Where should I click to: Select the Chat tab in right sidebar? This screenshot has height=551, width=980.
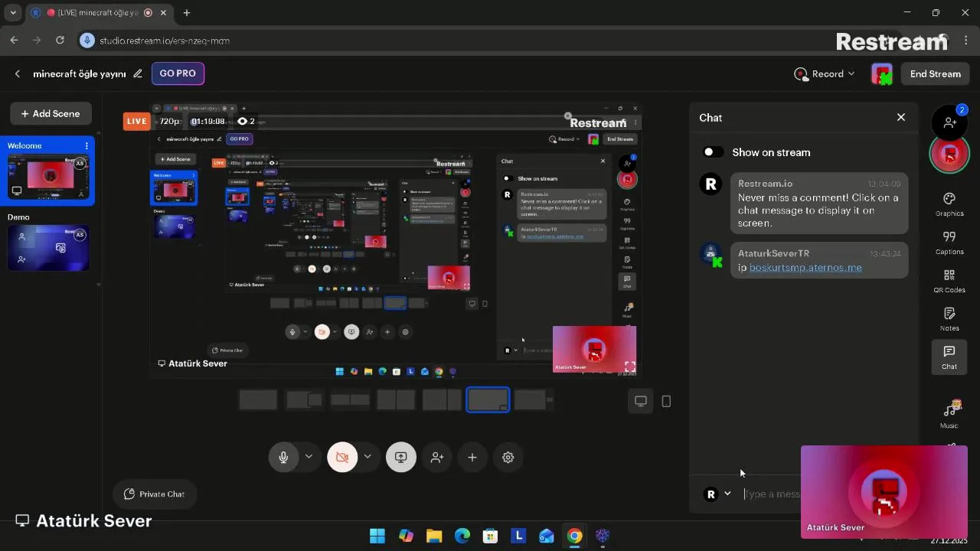tap(949, 357)
